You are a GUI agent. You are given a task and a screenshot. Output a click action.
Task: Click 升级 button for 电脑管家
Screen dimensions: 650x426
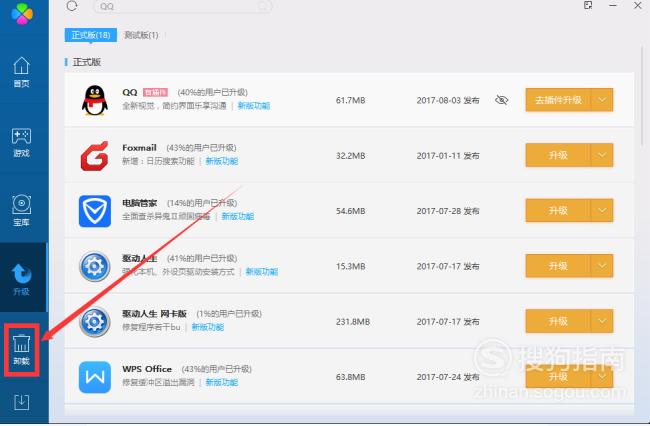[558, 211]
